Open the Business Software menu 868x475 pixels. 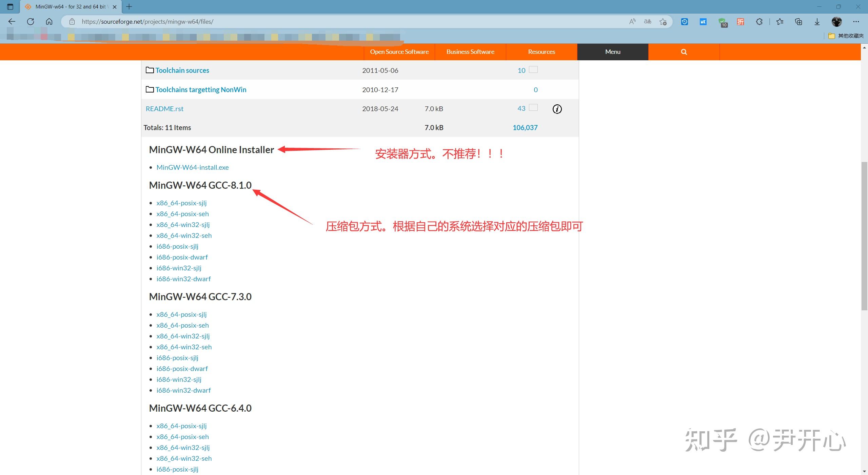click(x=470, y=52)
